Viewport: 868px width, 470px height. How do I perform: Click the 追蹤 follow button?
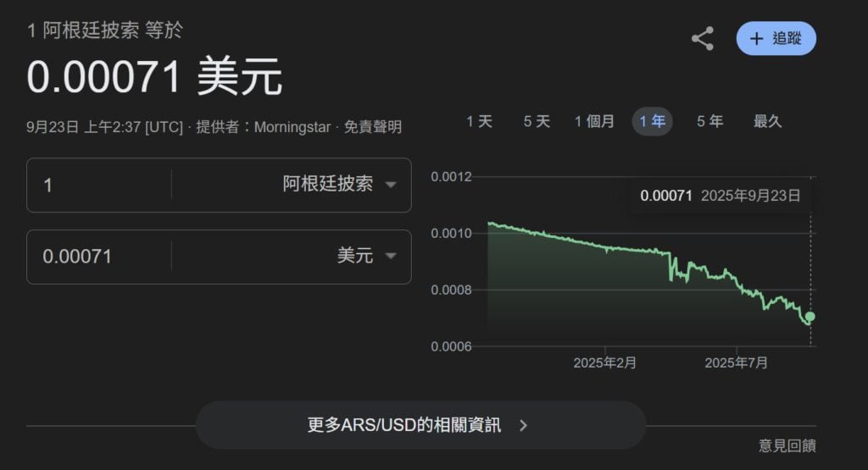coord(776,39)
